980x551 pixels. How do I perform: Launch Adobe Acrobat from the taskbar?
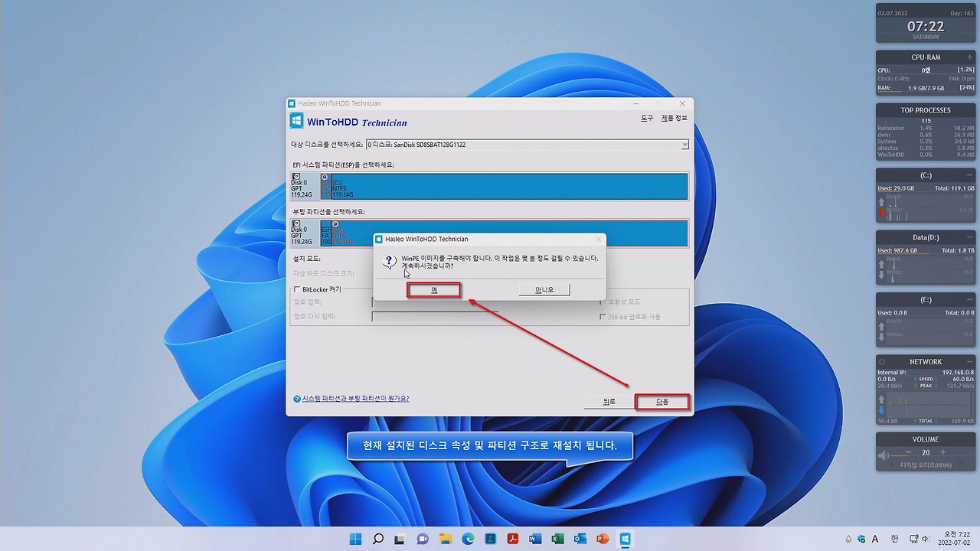512,539
